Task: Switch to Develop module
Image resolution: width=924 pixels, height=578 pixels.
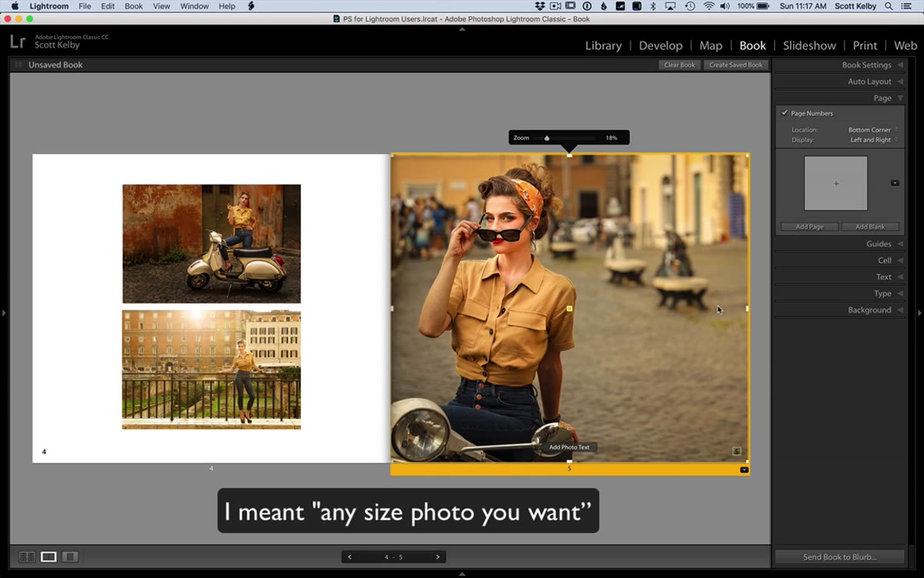Action: tap(661, 45)
